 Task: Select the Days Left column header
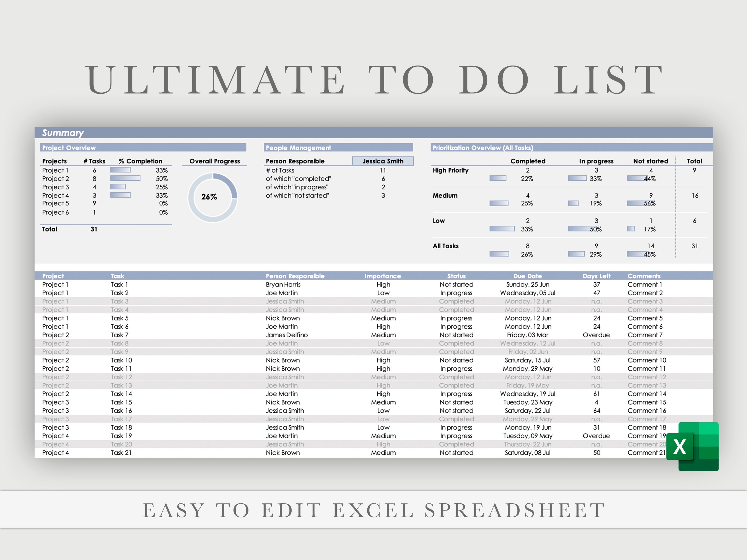pos(596,276)
